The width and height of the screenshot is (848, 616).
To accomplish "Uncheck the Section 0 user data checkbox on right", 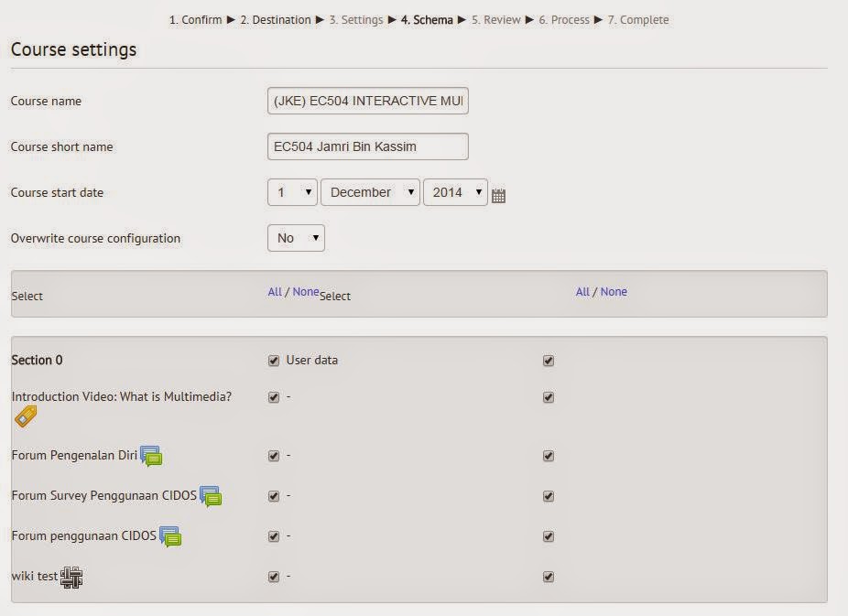I will coord(548,361).
